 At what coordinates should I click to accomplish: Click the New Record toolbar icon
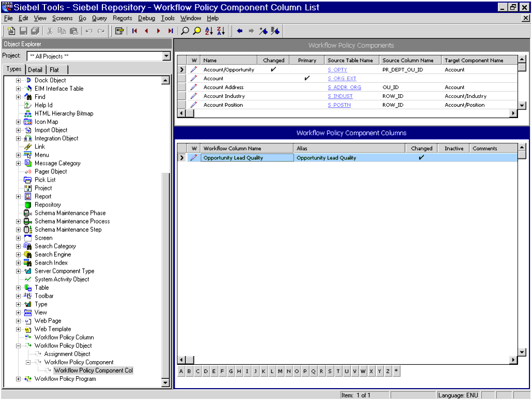tap(11, 31)
